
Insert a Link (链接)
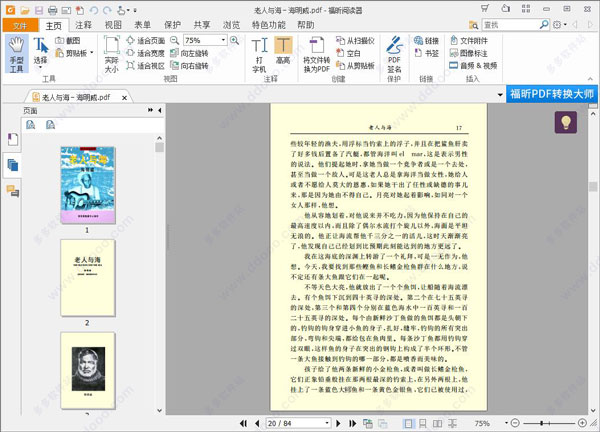pos(426,41)
